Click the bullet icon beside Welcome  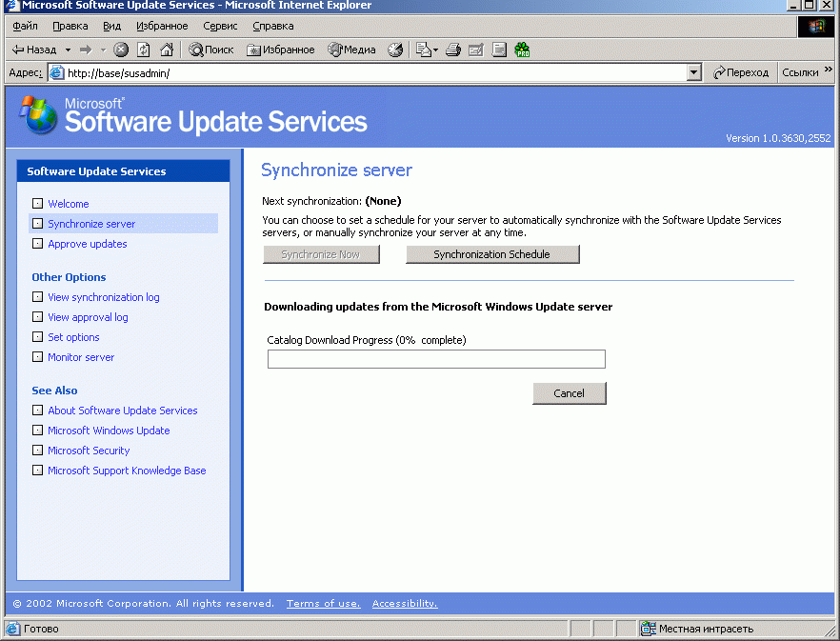tap(37, 204)
